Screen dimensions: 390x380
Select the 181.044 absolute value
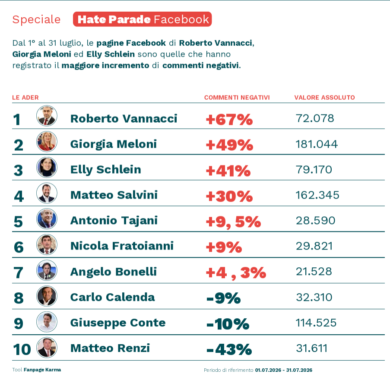(317, 144)
